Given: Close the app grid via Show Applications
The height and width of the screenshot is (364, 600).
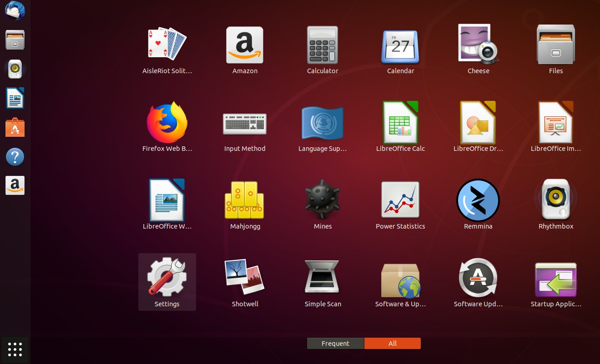Looking at the screenshot, I should 15,349.
